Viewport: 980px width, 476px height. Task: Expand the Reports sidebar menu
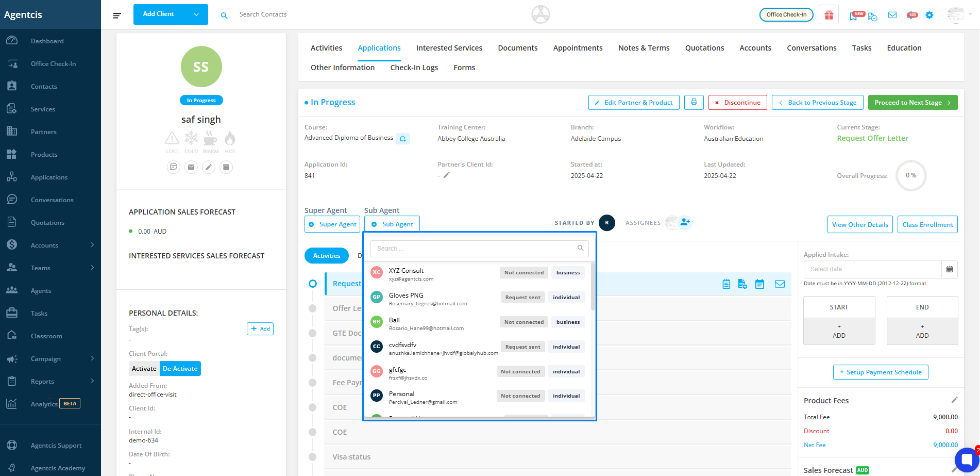[92, 381]
